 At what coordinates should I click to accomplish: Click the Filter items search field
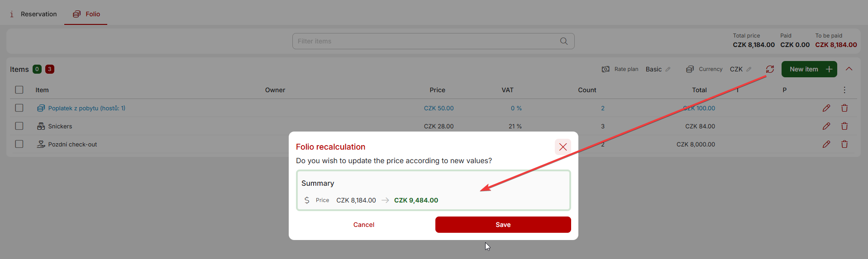click(x=425, y=41)
